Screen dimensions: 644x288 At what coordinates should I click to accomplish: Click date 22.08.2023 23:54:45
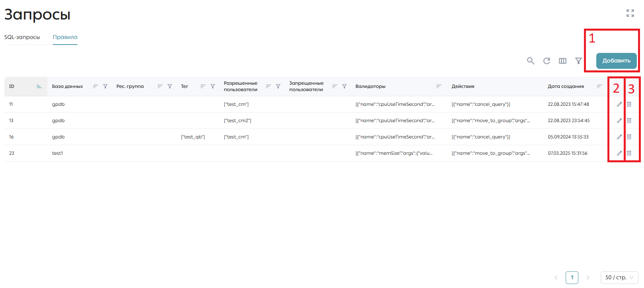tap(569, 121)
